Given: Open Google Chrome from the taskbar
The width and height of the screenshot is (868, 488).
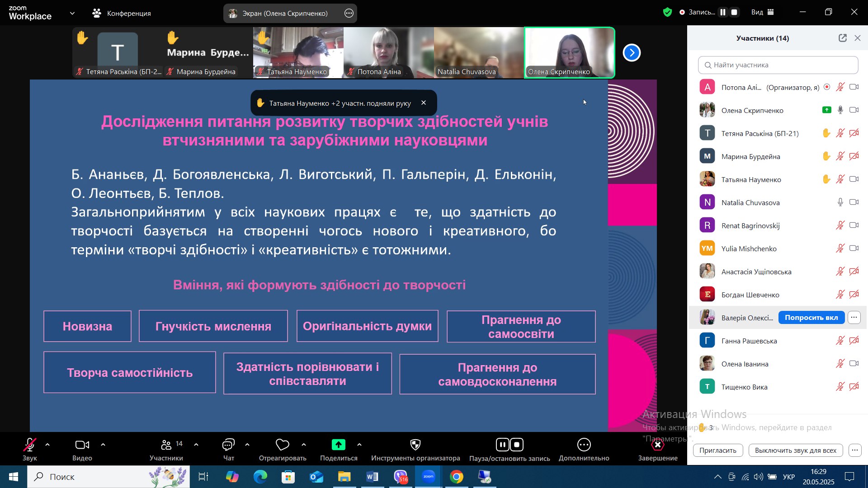Looking at the screenshot, I should pos(457,477).
